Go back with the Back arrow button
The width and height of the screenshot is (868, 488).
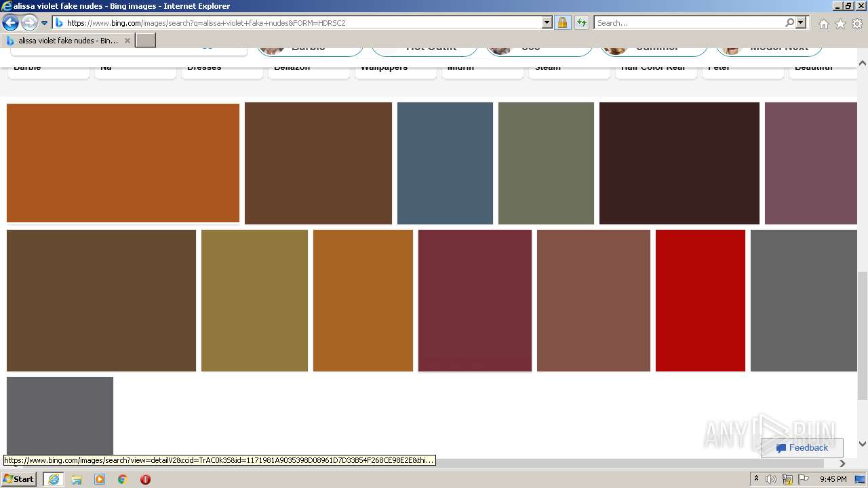tap(11, 23)
